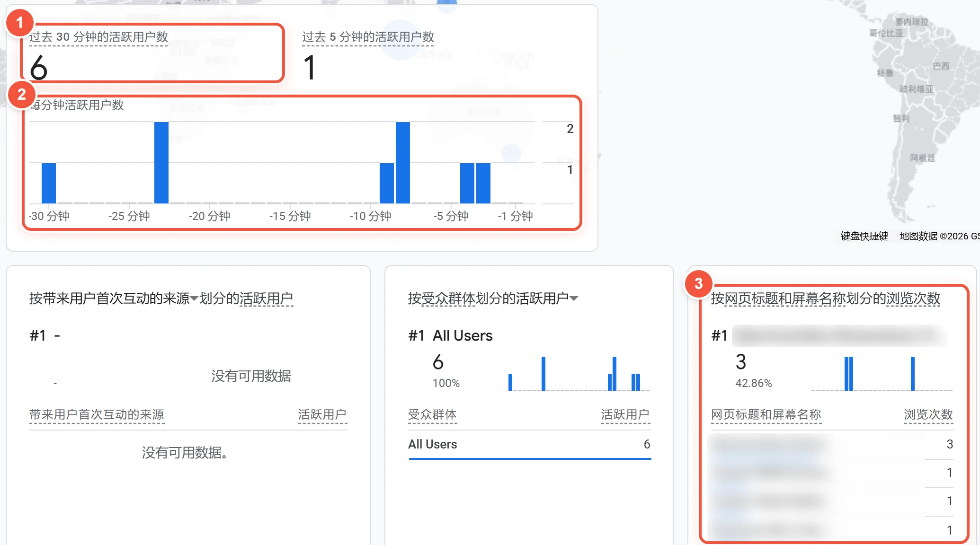This screenshot has height=545, width=980.
Task: Click the 100% value under All Users
Action: click(x=446, y=383)
